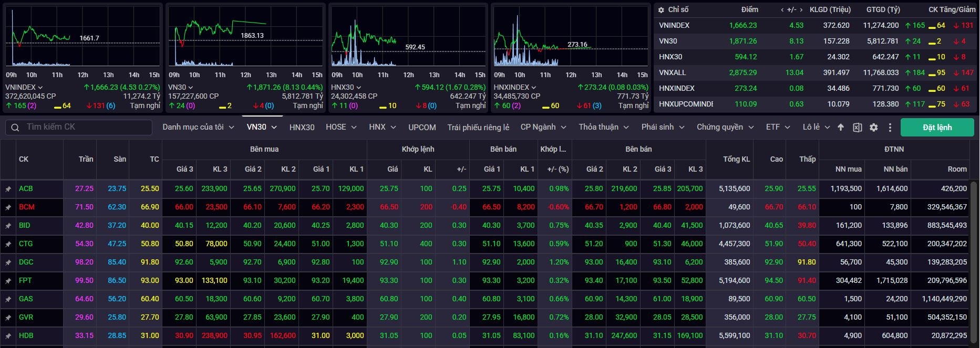Screen dimensions: 980x348
Task: Switch to the HNX30 tab
Action: point(302,127)
